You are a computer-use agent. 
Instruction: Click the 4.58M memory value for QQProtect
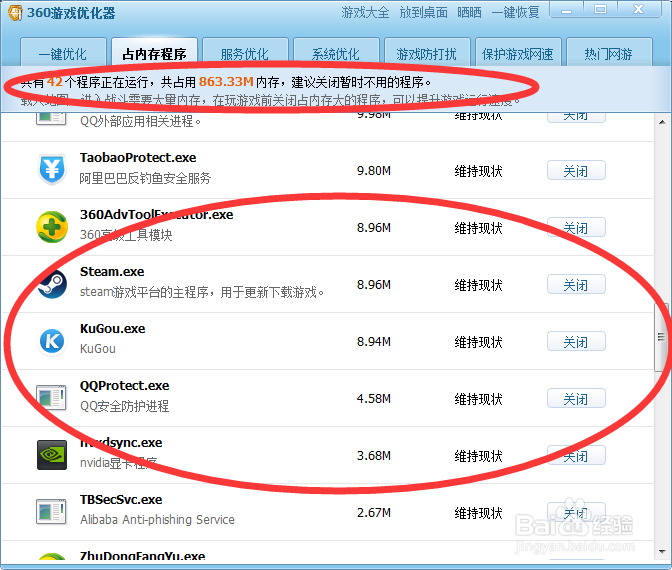pyautogui.click(x=374, y=399)
